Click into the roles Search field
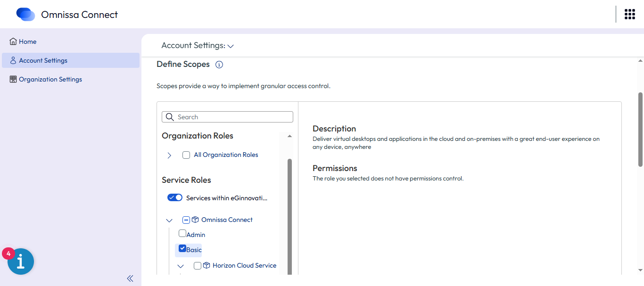The width and height of the screenshot is (644, 286). tap(233, 117)
